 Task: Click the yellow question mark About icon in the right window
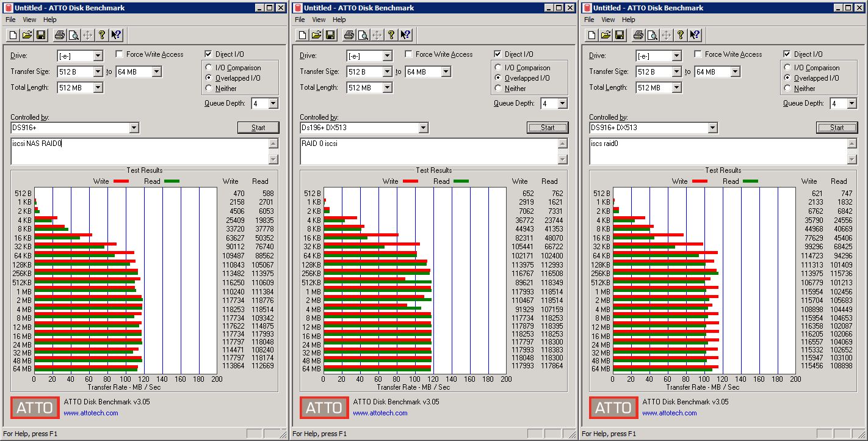[680, 35]
